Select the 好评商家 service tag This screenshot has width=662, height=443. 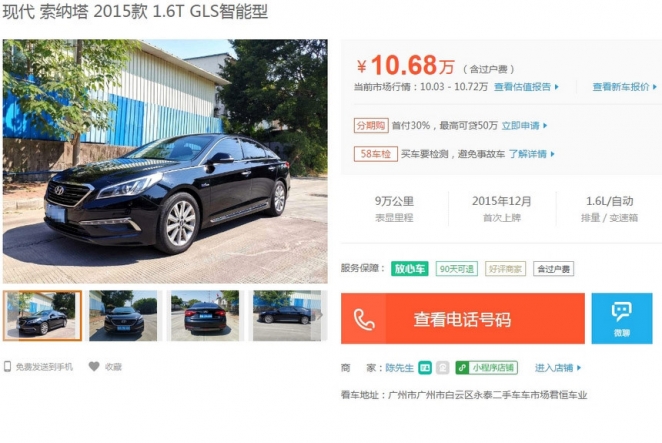point(505,269)
